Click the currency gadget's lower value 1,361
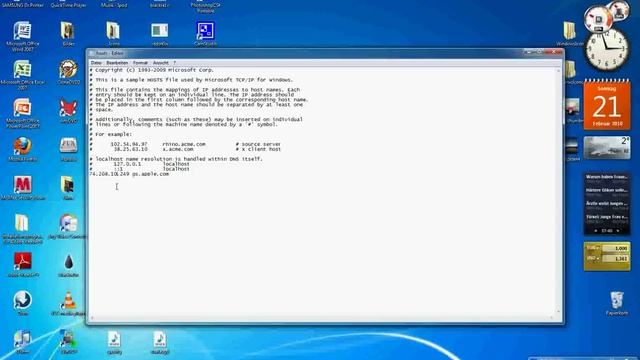The height and width of the screenshot is (360, 640). [x=615, y=259]
